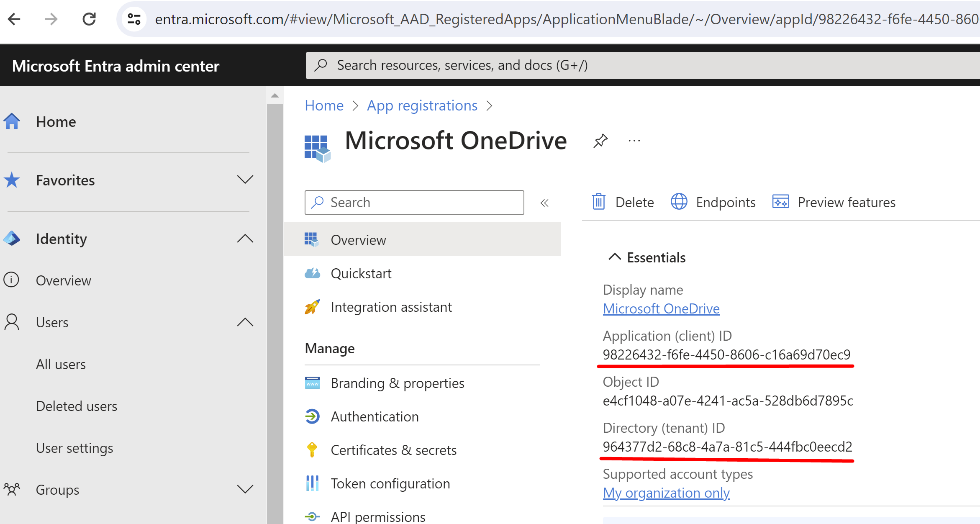Open the more options ellipsis menu
980x524 pixels.
(x=634, y=141)
